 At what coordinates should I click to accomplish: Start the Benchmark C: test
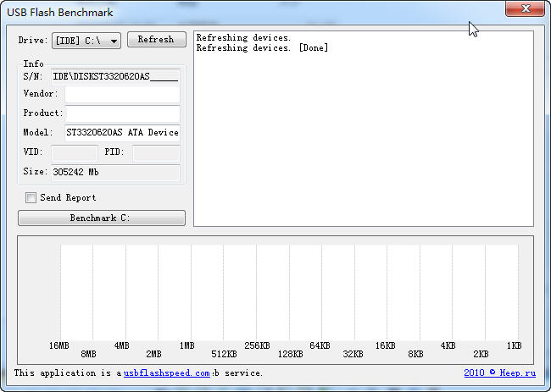pos(101,218)
